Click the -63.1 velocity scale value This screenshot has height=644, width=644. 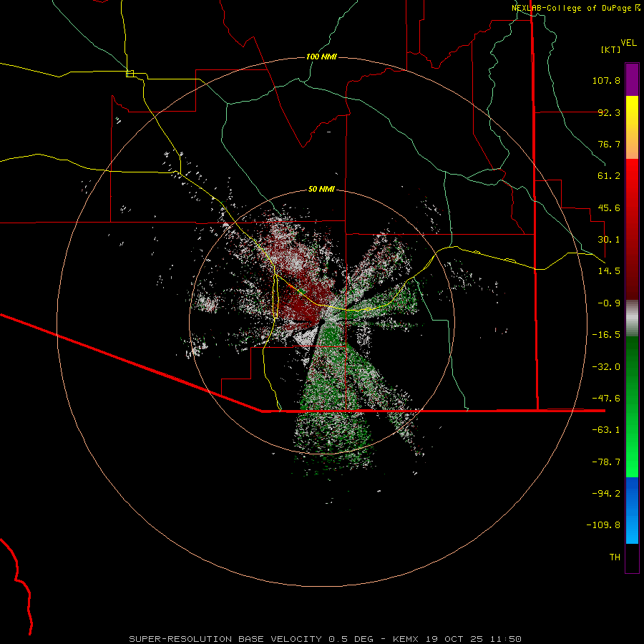point(606,430)
